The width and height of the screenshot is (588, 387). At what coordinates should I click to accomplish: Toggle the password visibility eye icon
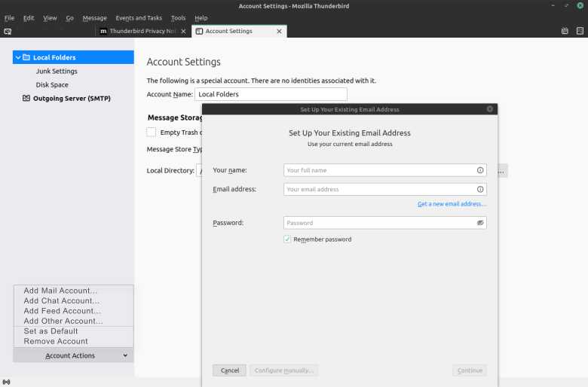(x=480, y=223)
